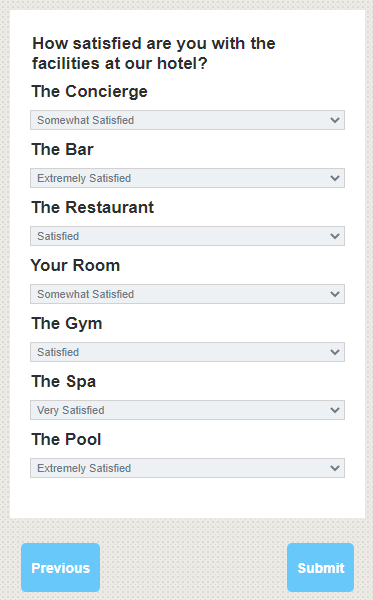Open the Your Room satisfaction dropdown
The image size is (373, 600).
pos(187,294)
